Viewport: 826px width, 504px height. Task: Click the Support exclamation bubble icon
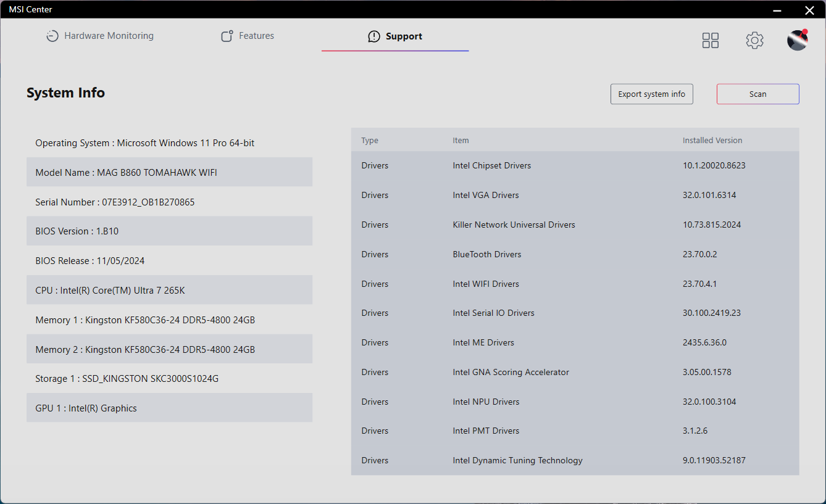point(374,36)
